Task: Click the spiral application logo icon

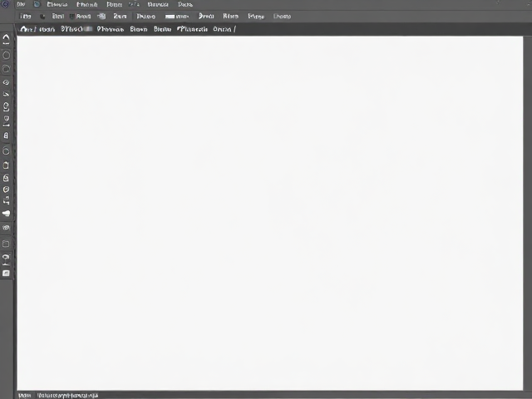Action: click(5, 4)
